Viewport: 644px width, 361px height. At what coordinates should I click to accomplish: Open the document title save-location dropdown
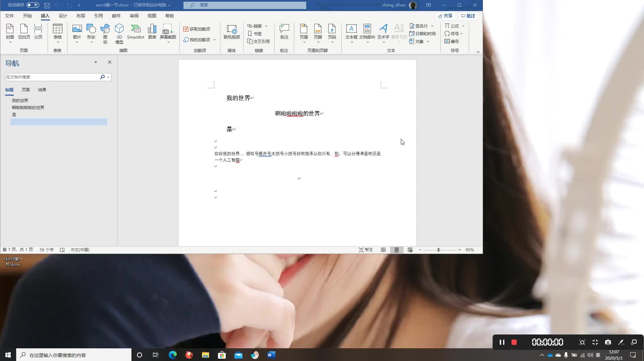coord(169,5)
